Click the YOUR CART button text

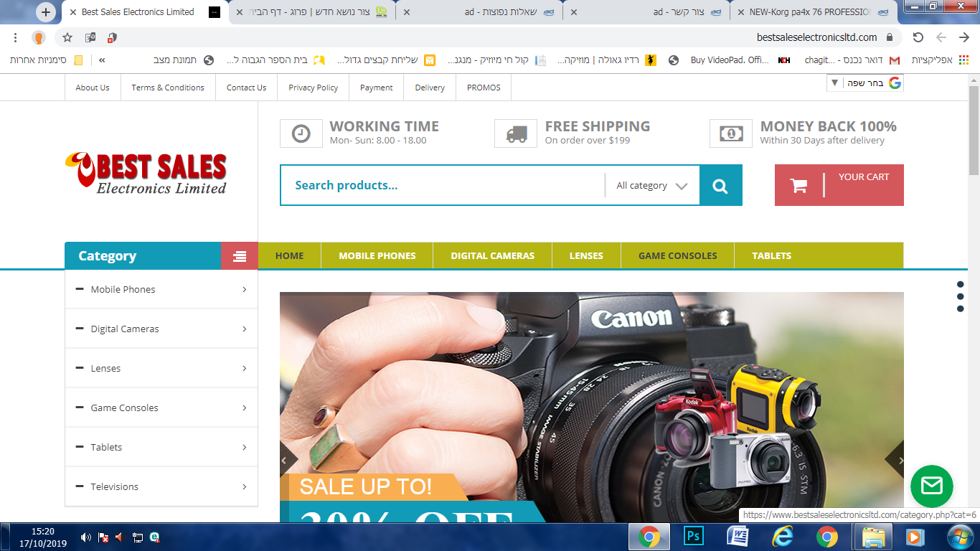click(864, 177)
